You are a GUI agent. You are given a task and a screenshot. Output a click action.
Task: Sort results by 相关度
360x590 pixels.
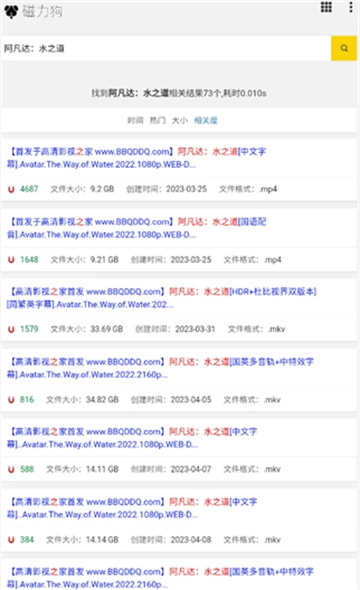pos(206,120)
